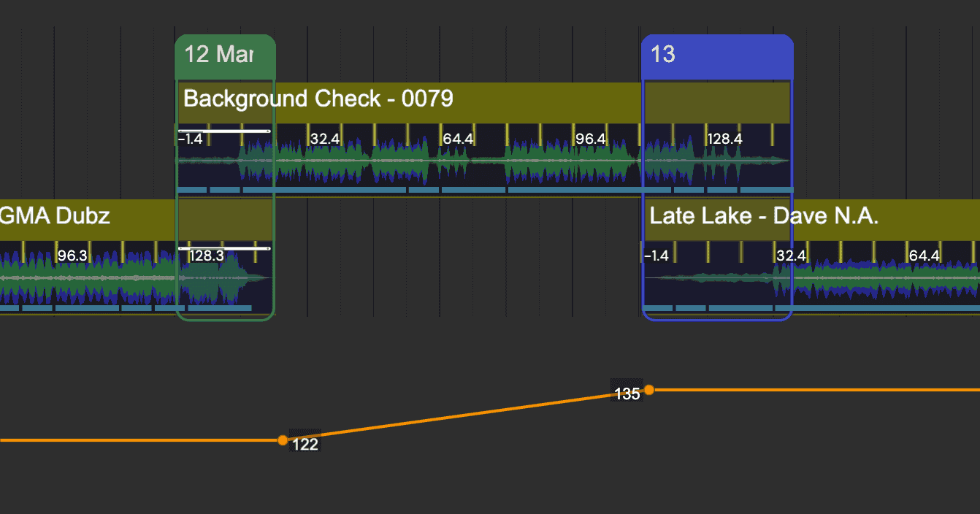Click the -1.4 marker on Late Lake track

656,255
